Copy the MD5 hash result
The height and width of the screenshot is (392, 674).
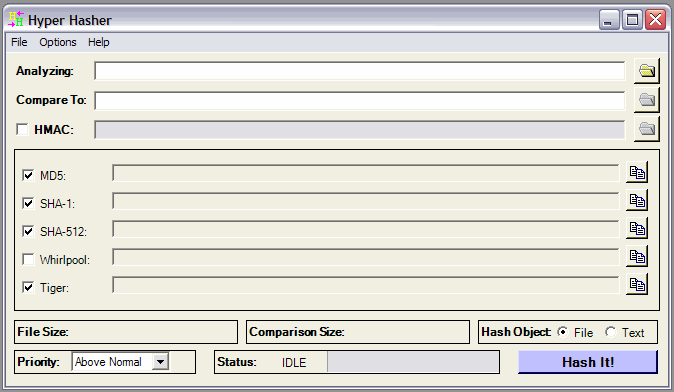[637, 173]
